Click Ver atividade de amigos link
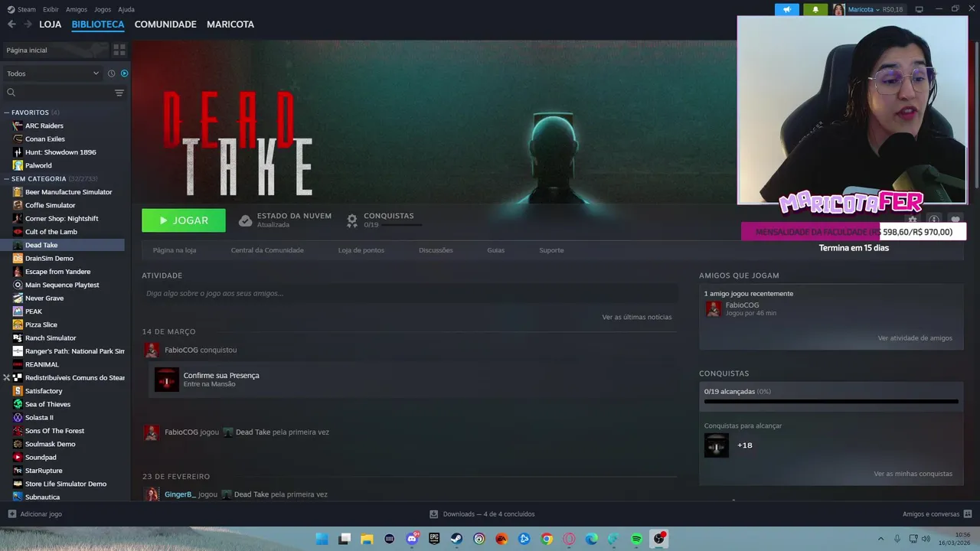 click(915, 337)
